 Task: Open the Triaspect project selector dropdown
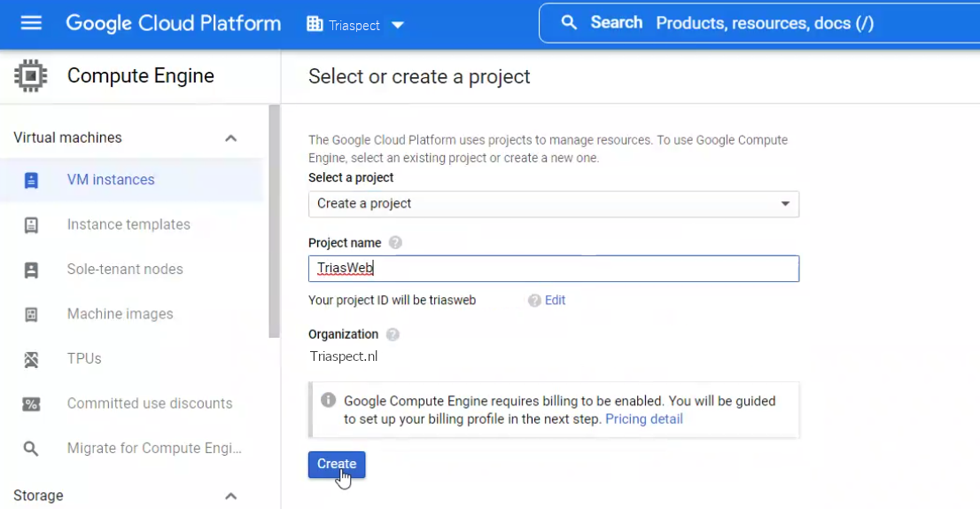pyautogui.click(x=355, y=25)
